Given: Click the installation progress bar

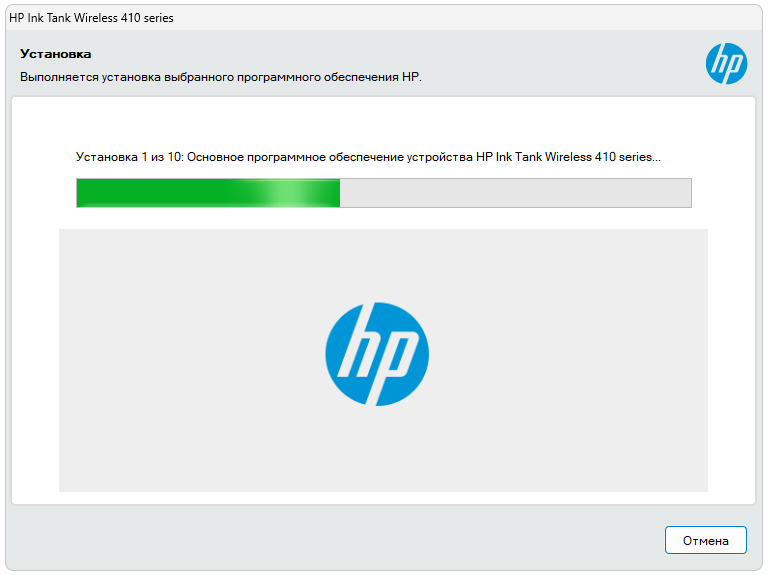Looking at the screenshot, I should [x=384, y=193].
